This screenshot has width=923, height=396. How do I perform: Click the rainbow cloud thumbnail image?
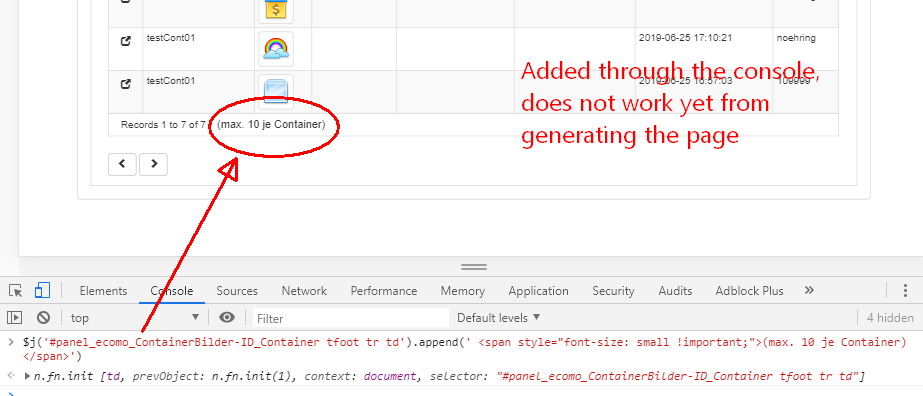(275, 49)
